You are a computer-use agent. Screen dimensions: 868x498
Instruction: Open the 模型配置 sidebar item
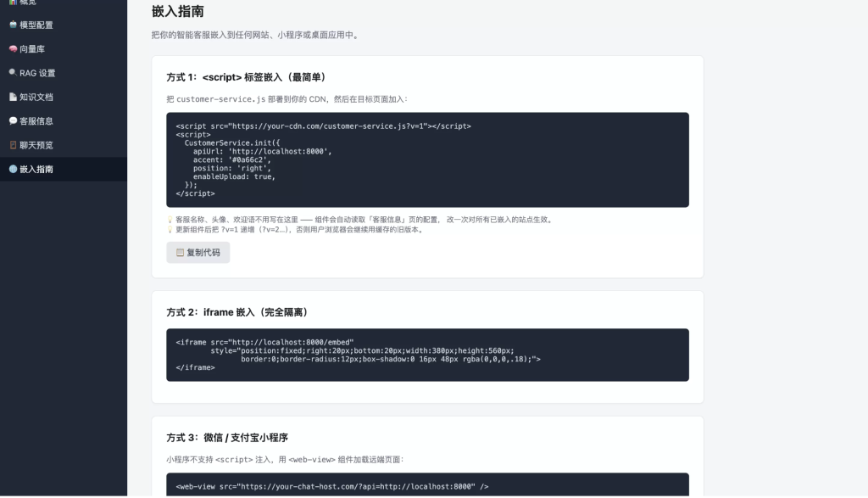coord(63,25)
